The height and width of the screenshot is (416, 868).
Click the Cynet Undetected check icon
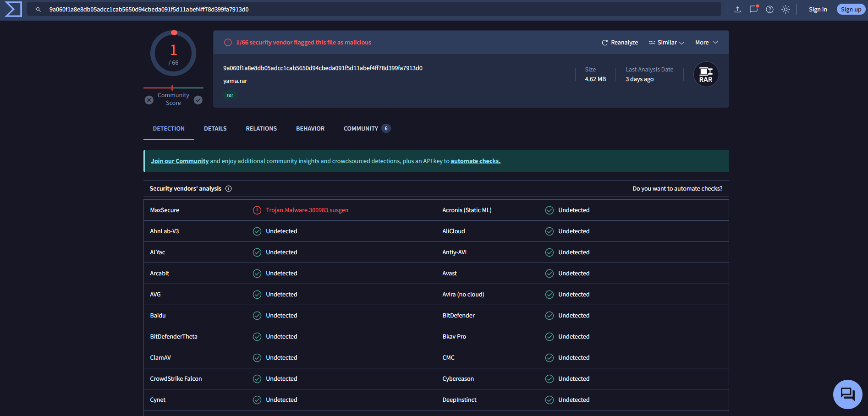point(257,400)
